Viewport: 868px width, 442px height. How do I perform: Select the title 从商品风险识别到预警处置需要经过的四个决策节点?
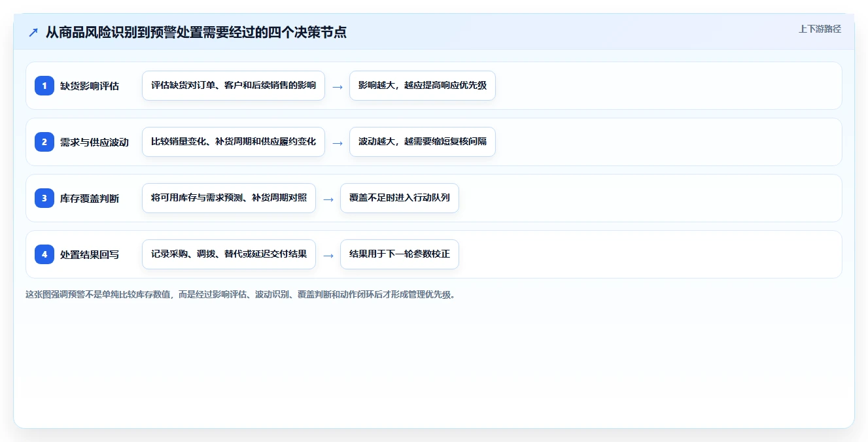click(x=196, y=33)
